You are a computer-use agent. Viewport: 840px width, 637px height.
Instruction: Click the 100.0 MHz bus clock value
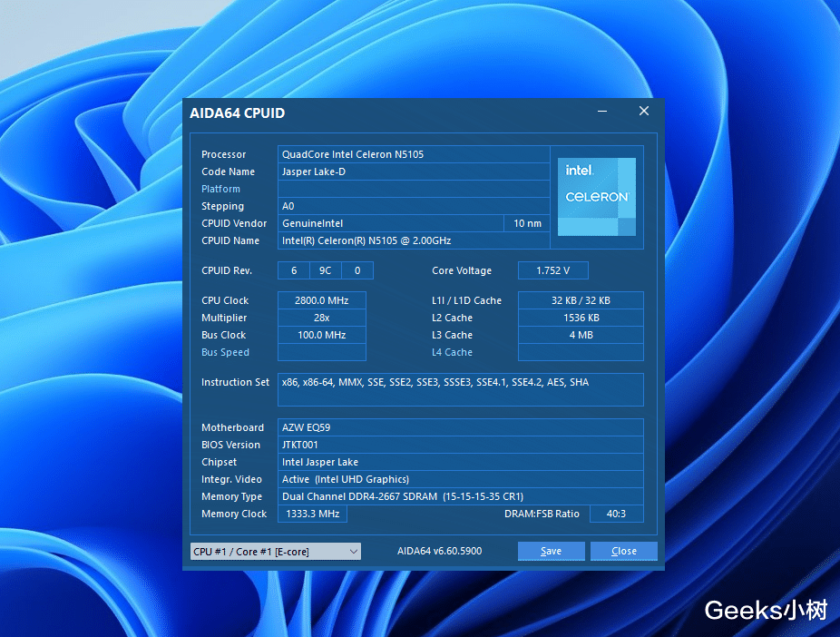(x=321, y=335)
